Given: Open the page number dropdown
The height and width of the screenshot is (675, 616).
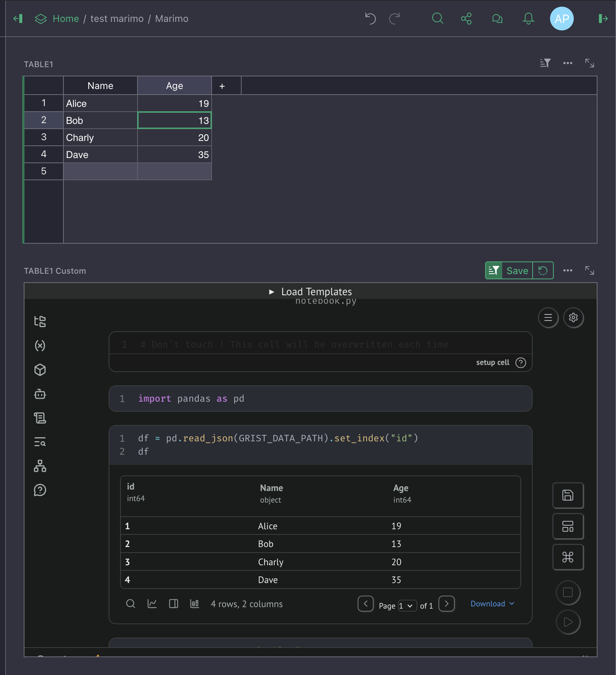Looking at the screenshot, I should point(407,606).
